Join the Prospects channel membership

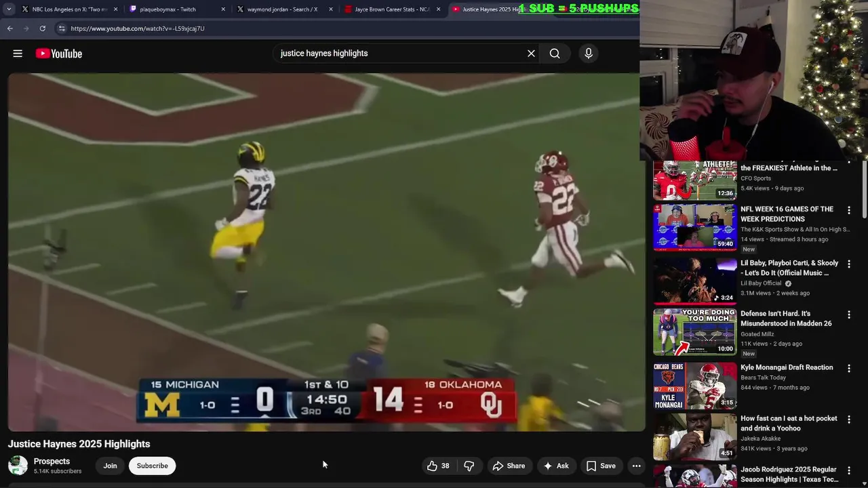pyautogui.click(x=110, y=466)
